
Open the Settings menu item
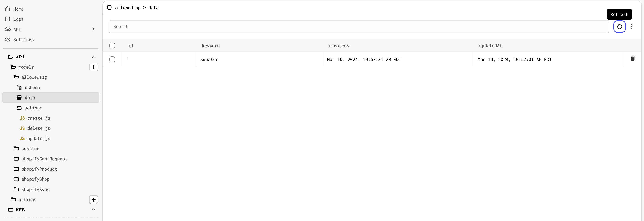(x=24, y=40)
